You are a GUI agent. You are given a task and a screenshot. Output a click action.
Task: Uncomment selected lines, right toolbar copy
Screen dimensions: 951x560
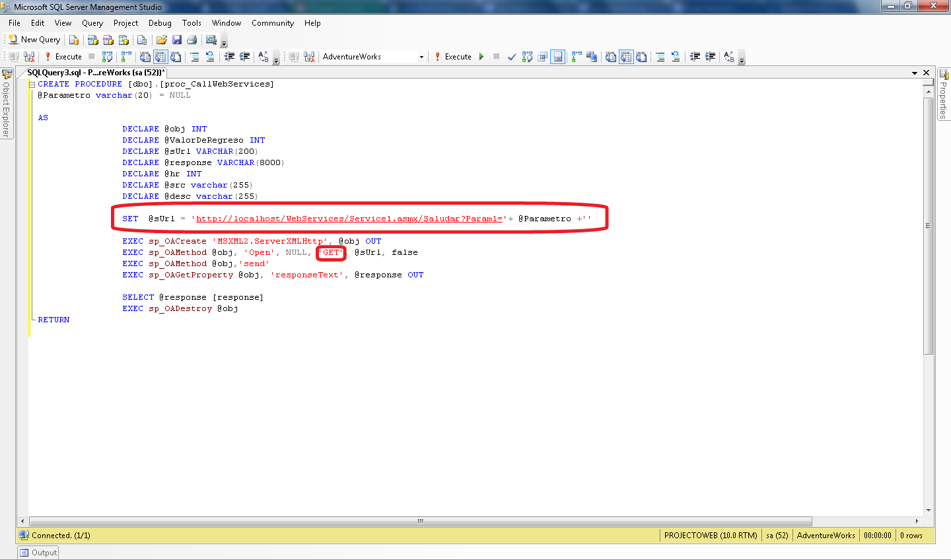tap(676, 57)
